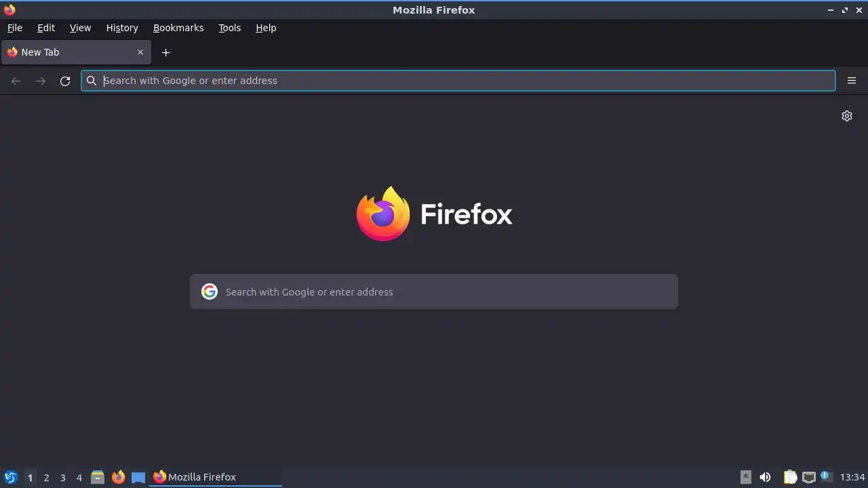The width and height of the screenshot is (868, 488).
Task: Open the network status tray icon
Action: tap(809, 477)
